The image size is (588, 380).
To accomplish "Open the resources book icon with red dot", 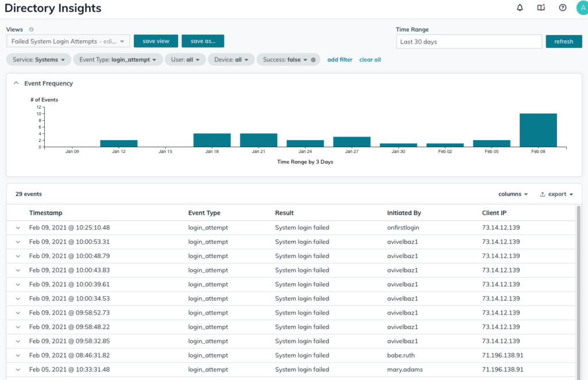I will pyautogui.click(x=540, y=7).
